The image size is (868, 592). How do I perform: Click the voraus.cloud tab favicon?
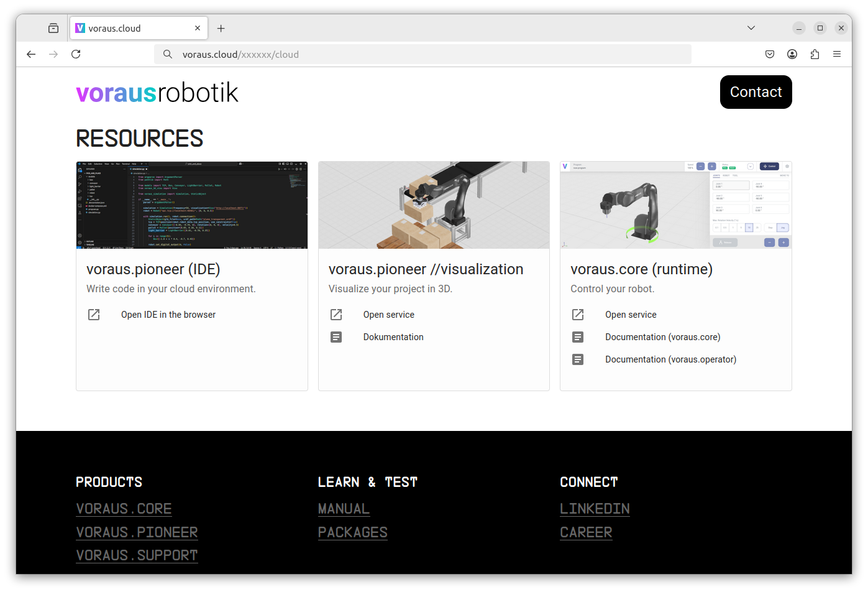tap(80, 28)
